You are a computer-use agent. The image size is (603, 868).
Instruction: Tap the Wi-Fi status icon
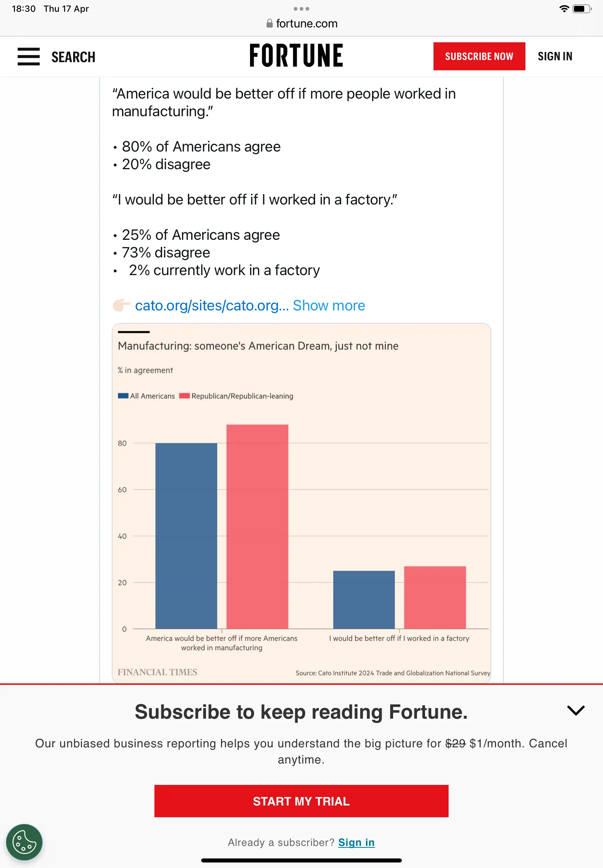click(x=564, y=9)
